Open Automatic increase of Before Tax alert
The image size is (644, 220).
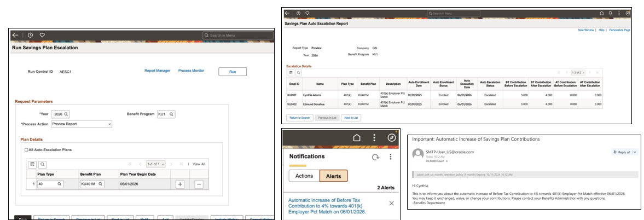pyautogui.click(x=327, y=206)
